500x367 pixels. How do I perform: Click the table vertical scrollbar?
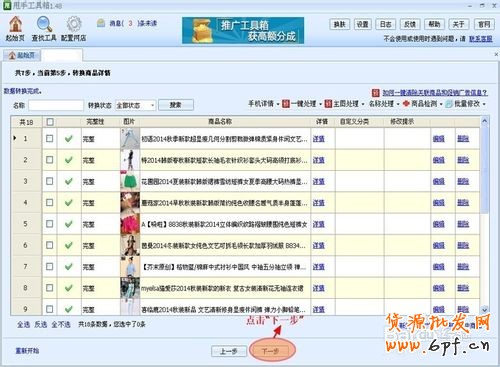485,215
